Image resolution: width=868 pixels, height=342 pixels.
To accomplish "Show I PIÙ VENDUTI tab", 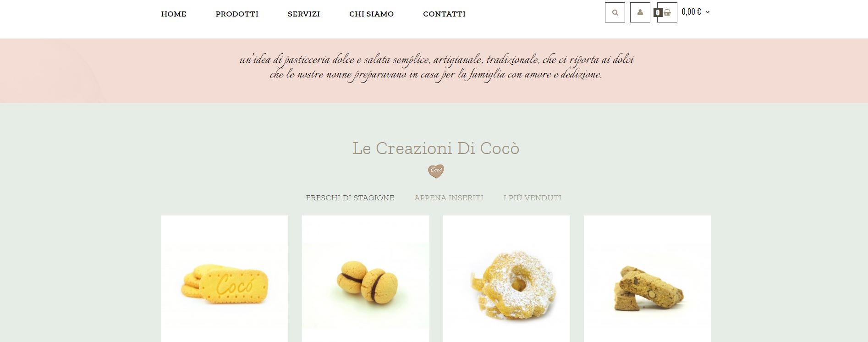I will [x=533, y=198].
